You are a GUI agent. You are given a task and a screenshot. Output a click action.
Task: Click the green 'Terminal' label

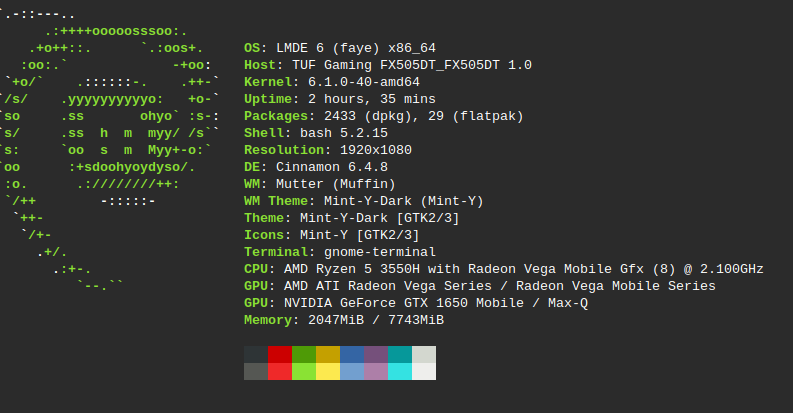[276, 252]
